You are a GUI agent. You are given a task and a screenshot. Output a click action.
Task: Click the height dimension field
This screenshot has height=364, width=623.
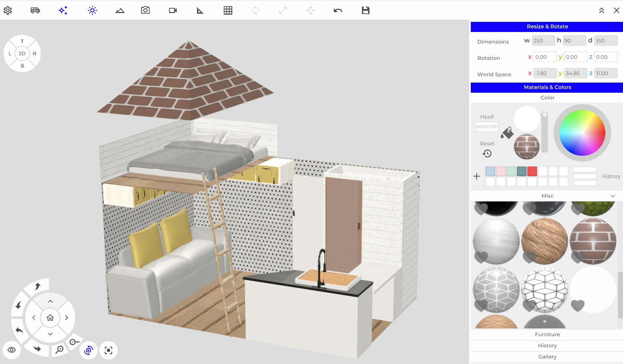click(x=575, y=40)
